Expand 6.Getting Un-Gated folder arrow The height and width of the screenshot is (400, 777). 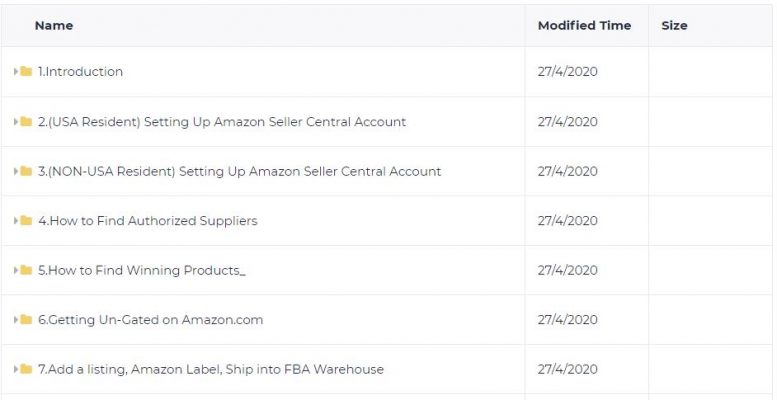[x=16, y=320]
